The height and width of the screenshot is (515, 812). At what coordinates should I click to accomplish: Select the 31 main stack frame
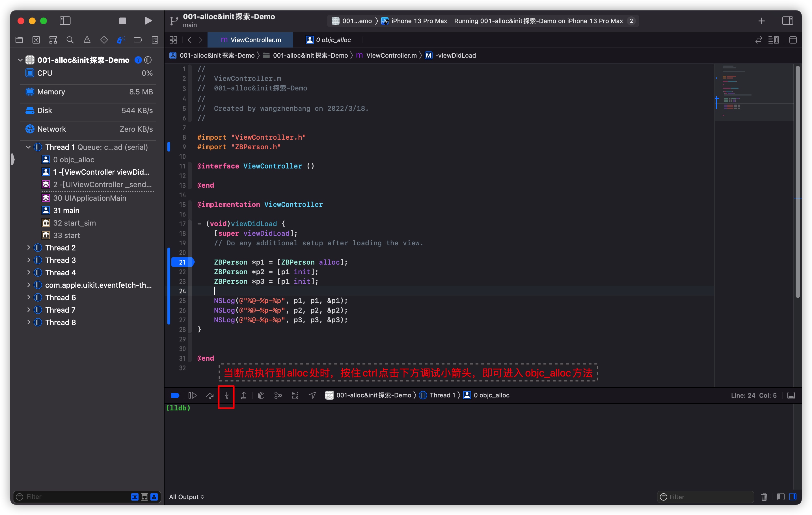coord(66,210)
